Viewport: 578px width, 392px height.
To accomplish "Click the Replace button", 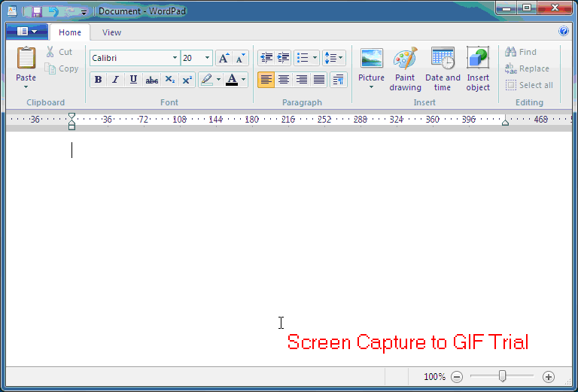I will pyautogui.click(x=527, y=68).
